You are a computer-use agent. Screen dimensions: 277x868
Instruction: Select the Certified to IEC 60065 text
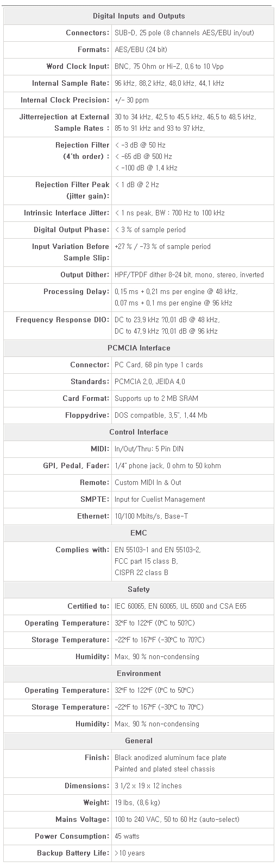tap(180, 607)
